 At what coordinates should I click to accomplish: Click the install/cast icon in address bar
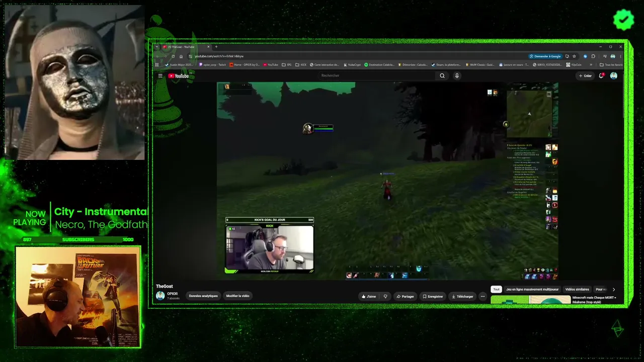point(567,56)
